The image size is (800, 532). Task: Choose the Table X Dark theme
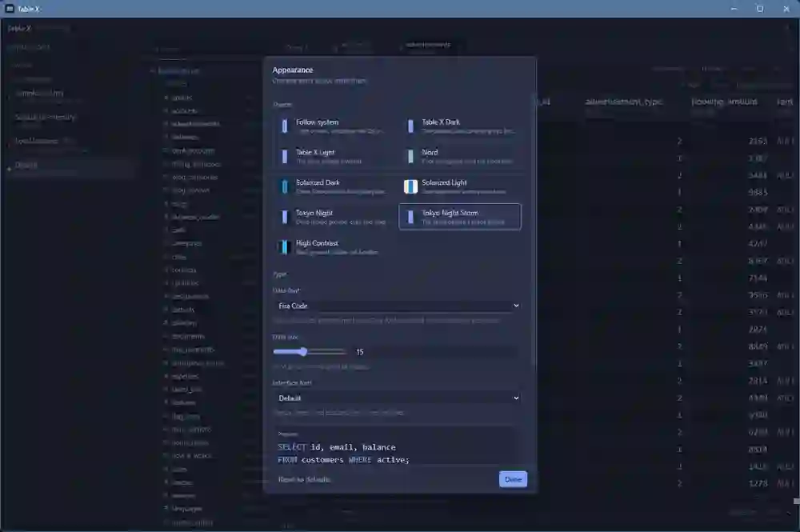tap(460, 126)
